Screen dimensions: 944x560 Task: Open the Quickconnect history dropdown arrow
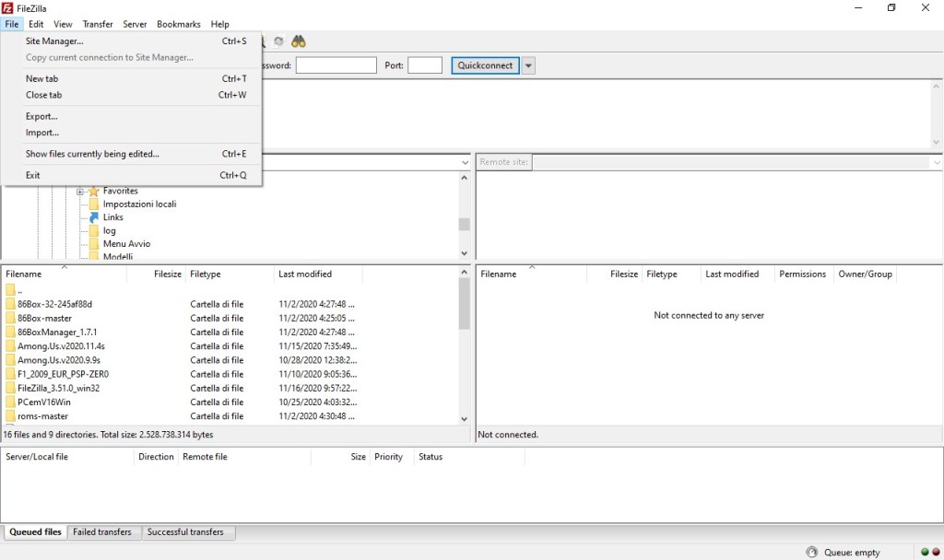coord(528,65)
